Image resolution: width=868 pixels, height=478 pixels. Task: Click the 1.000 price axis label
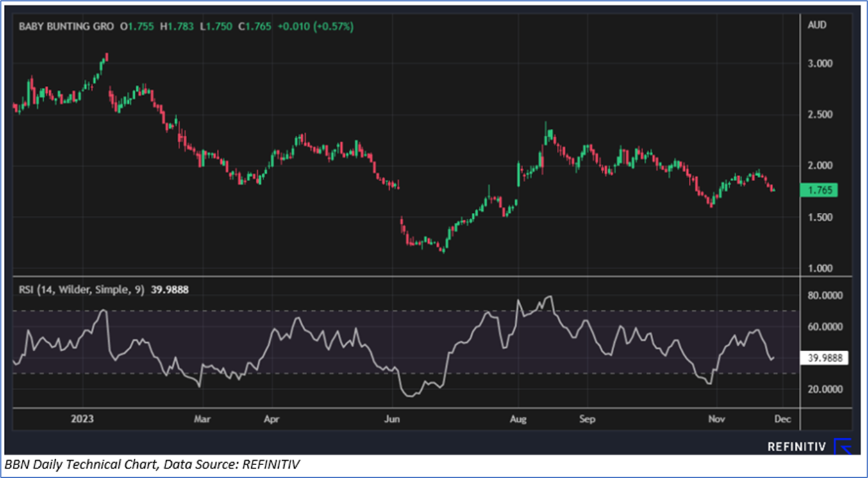820,268
